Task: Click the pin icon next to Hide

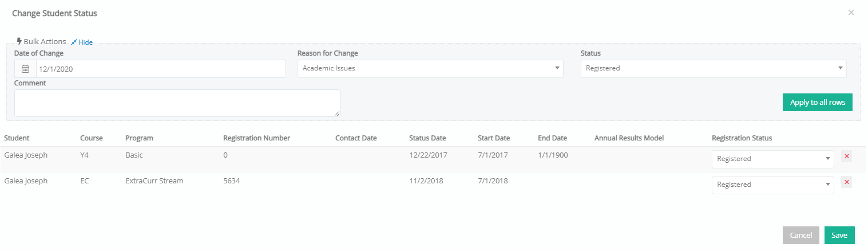Action: pos(74,42)
